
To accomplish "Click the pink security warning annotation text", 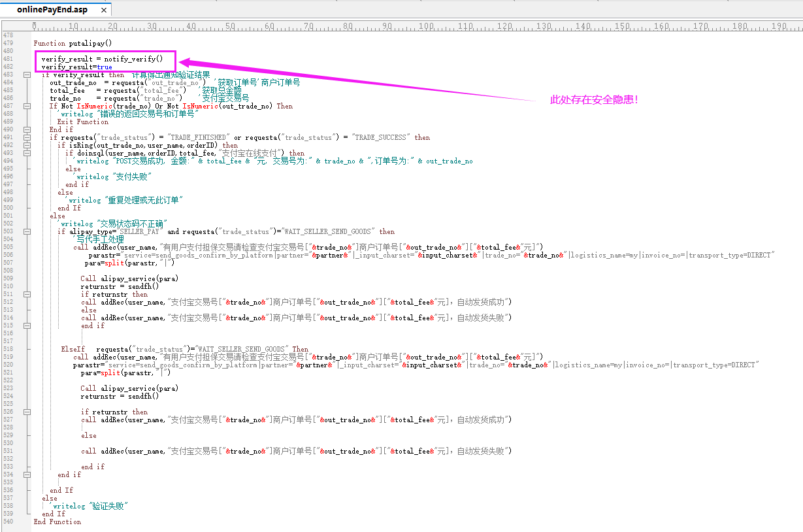I will point(594,100).
